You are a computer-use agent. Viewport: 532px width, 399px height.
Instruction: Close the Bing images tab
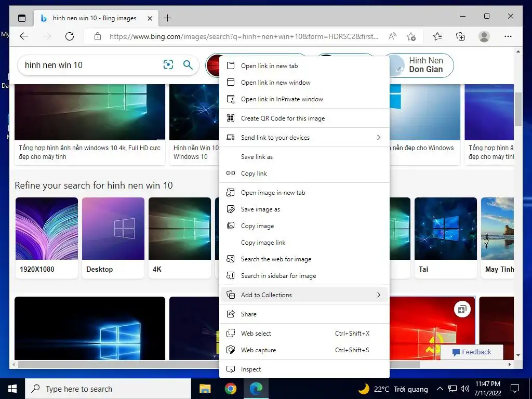click(x=150, y=18)
